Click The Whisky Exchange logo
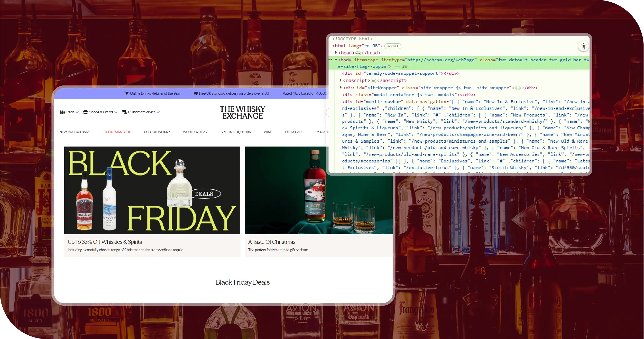The width and height of the screenshot is (644, 339). coord(242,113)
